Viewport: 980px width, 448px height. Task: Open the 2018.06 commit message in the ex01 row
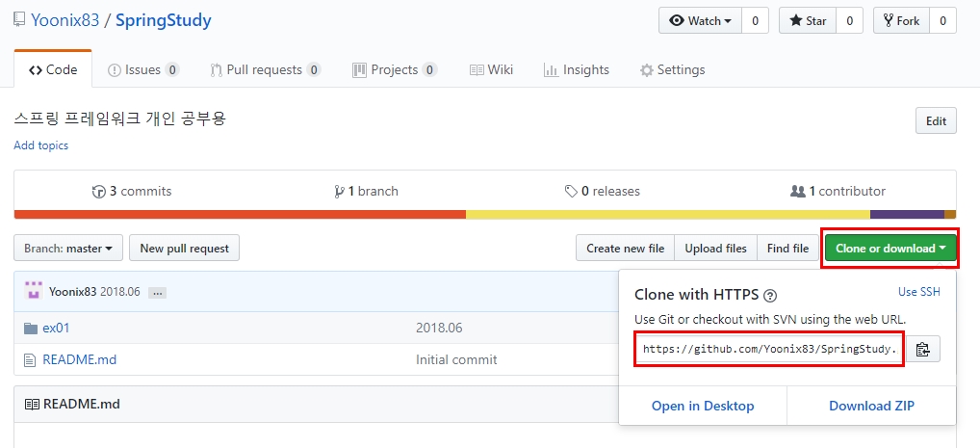click(x=439, y=328)
